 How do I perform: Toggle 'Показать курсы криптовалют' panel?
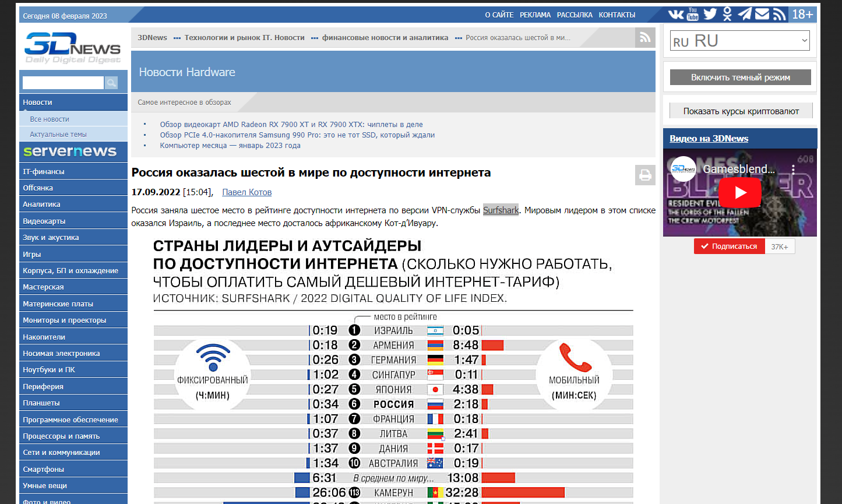coord(740,111)
